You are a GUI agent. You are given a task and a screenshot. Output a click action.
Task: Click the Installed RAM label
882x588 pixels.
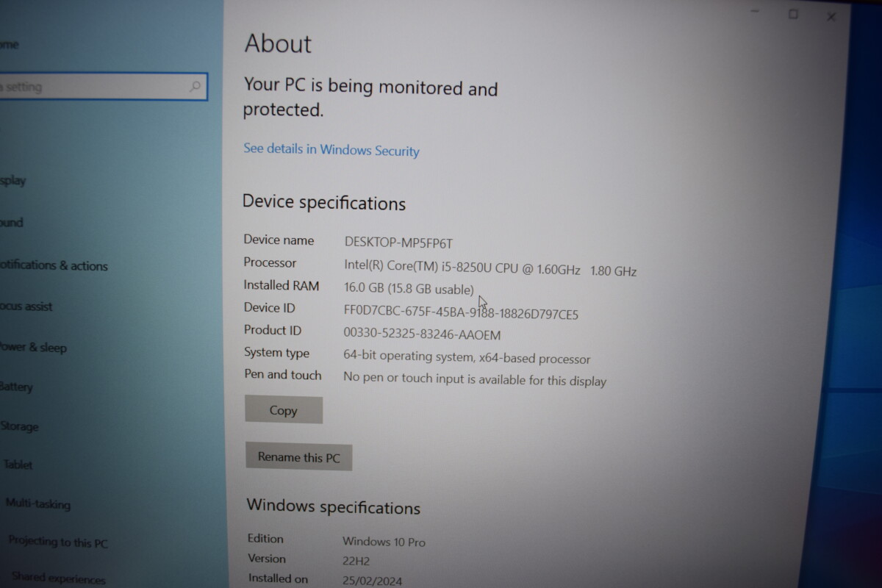pyautogui.click(x=281, y=285)
